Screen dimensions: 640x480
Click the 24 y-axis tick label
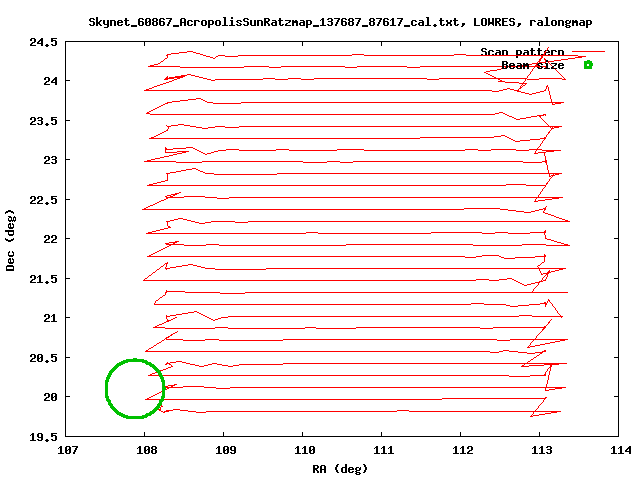point(51,81)
